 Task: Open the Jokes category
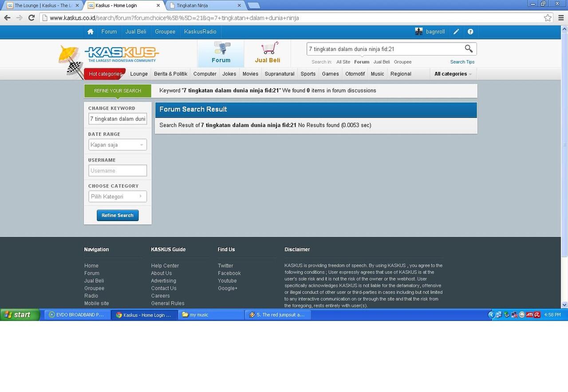pos(229,74)
